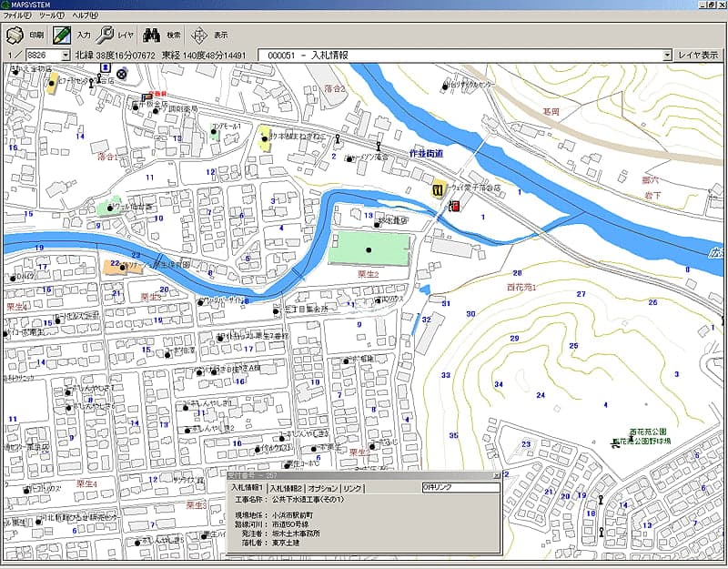Click the circled-X map symbol at top left
The width and height of the screenshot is (728, 569).
pyautogui.click(x=122, y=73)
